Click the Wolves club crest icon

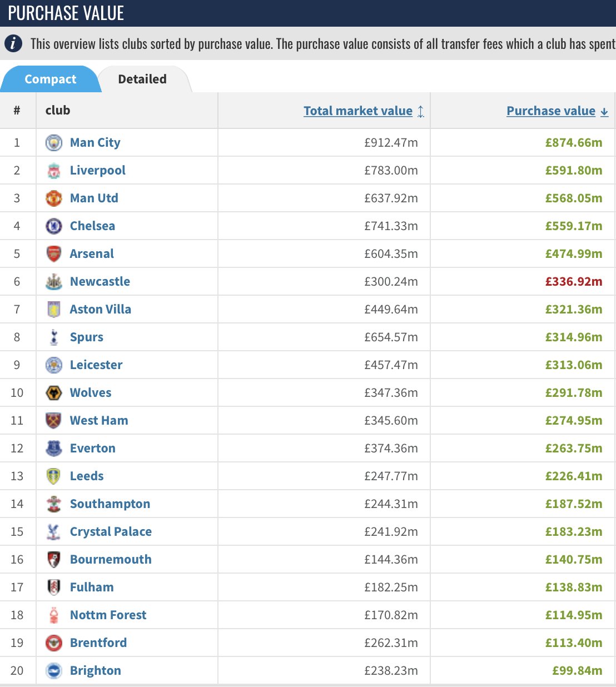(53, 393)
